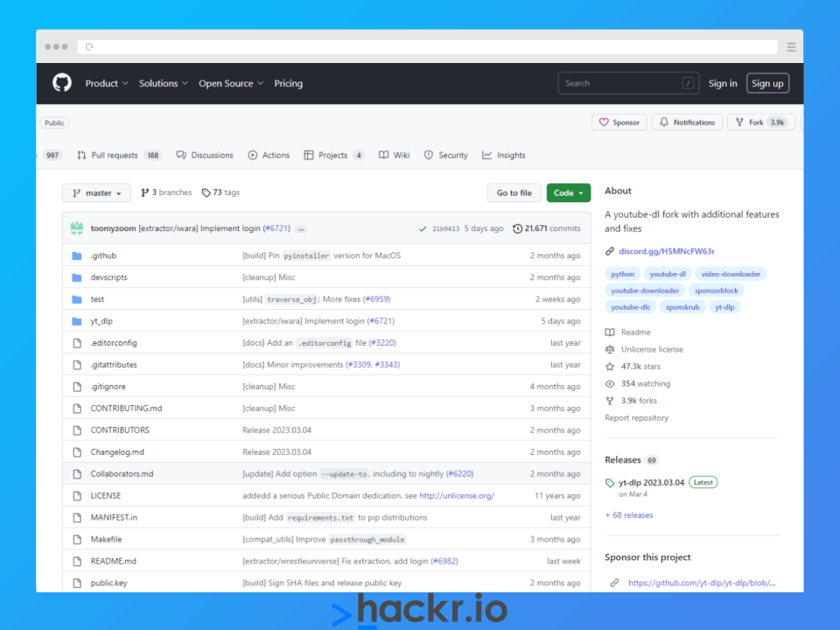Open the Insights tab

pos(504,156)
